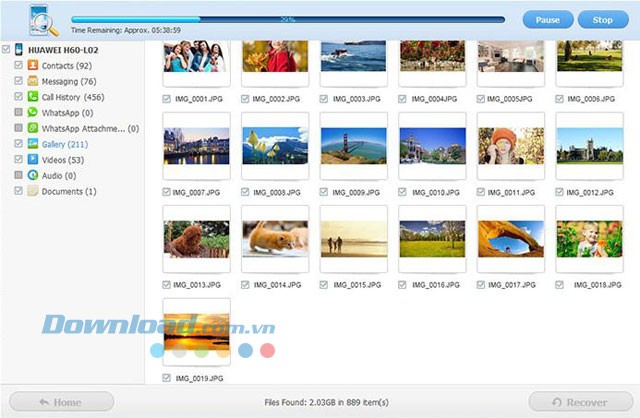Viewport: 640px width, 418px height.
Task: Open the Videos (53) category
Action: coord(63,160)
